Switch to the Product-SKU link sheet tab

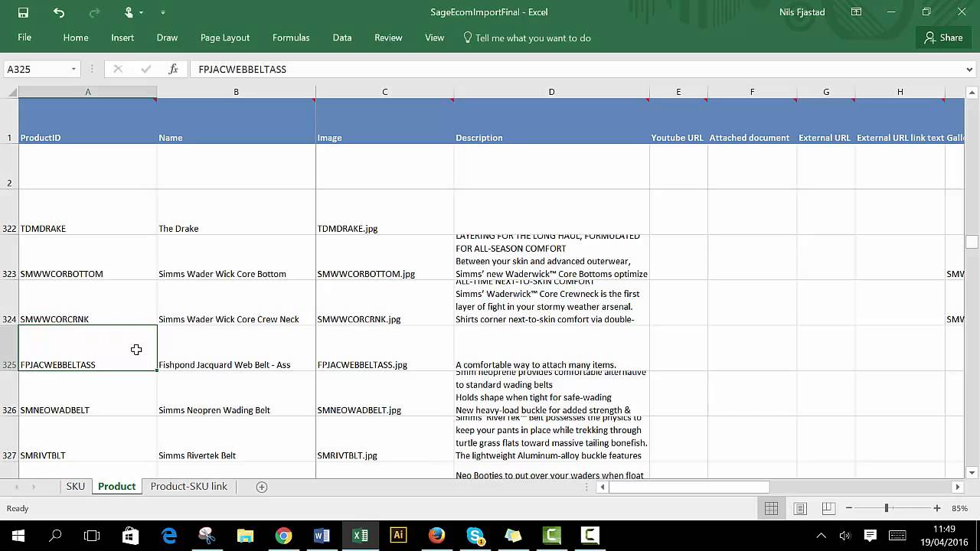188,487
